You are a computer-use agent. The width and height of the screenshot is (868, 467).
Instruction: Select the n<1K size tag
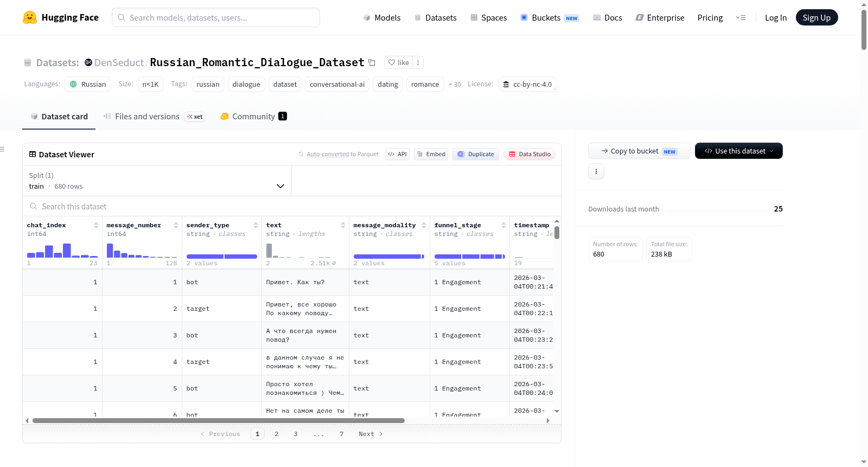point(150,84)
